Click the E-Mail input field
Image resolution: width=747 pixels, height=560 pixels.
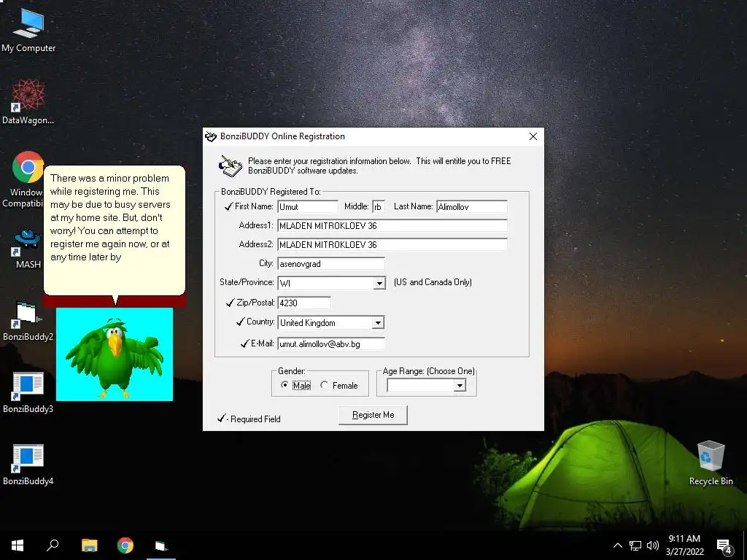tap(331, 344)
